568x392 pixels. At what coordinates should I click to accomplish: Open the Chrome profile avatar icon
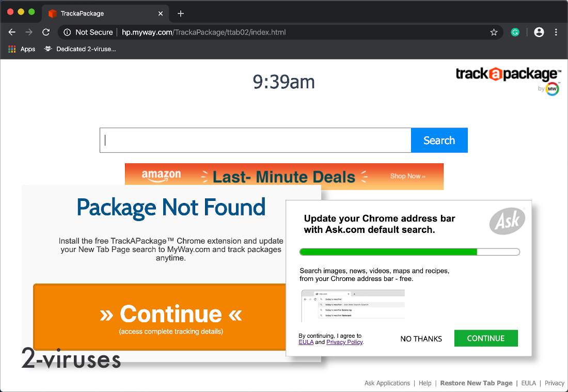539,32
